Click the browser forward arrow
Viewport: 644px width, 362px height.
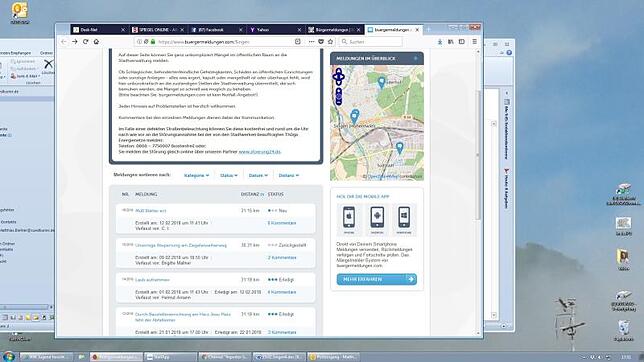click(x=75, y=42)
